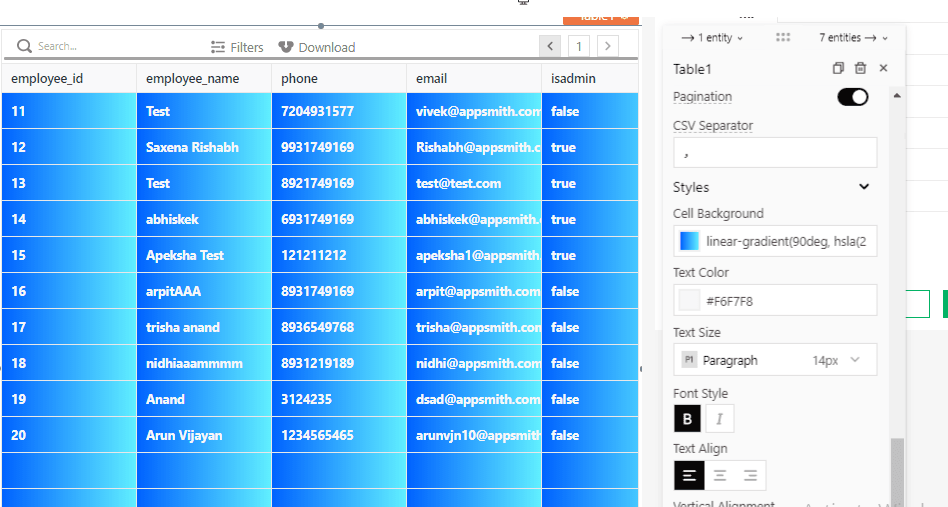Image resolution: width=948 pixels, height=507 pixels.
Task: Click the phone column header
Action: coord(339,79)
